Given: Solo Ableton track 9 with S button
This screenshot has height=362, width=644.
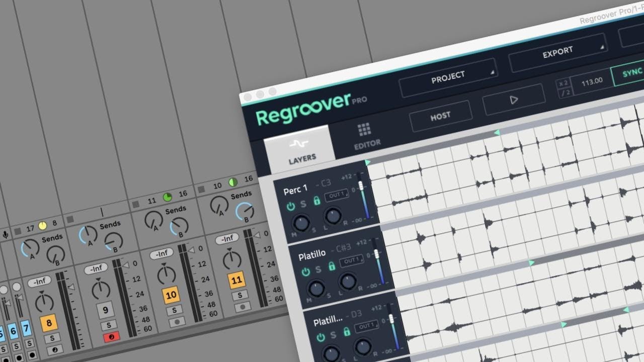Looking at the screenshot, I should pos(108,325).
